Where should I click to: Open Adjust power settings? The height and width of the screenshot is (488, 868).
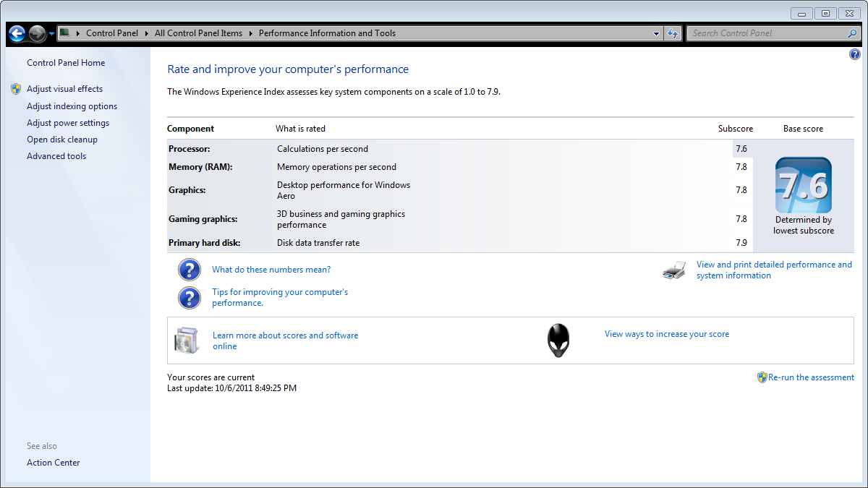[68, 123]
